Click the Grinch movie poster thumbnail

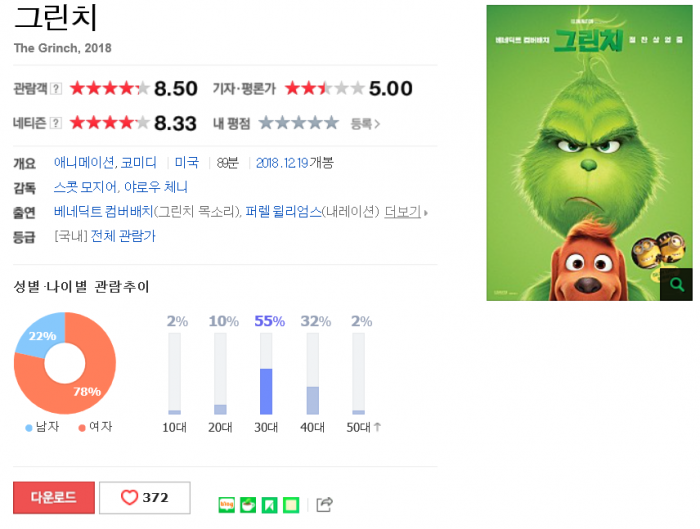tap(588, 150)
